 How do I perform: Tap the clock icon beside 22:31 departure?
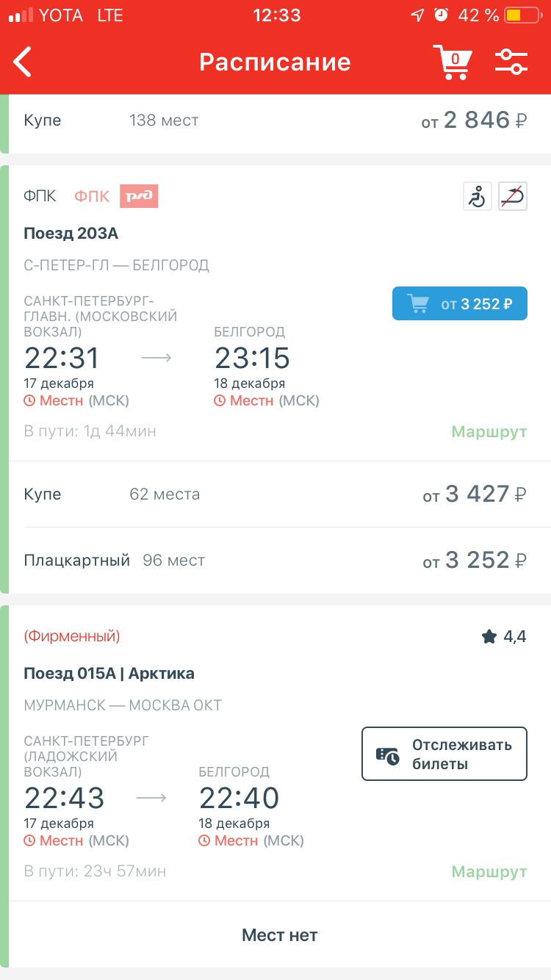point(30,401)
